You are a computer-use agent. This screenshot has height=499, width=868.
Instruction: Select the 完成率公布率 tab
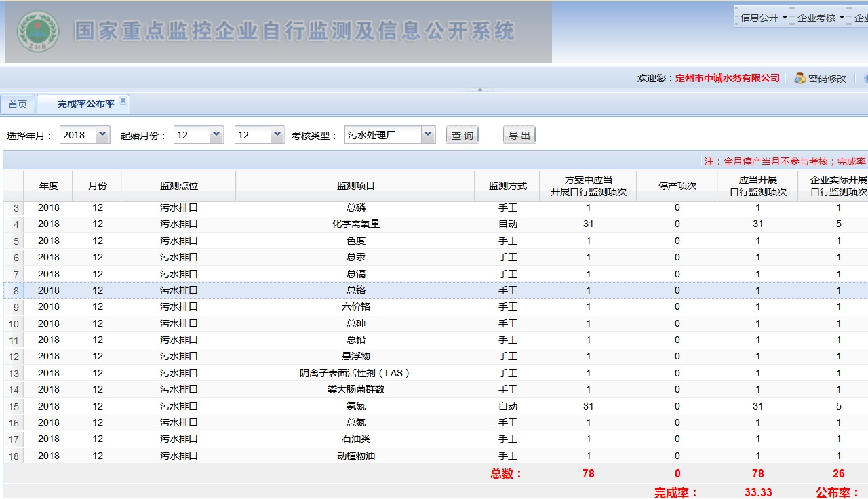tap(85, 104)
